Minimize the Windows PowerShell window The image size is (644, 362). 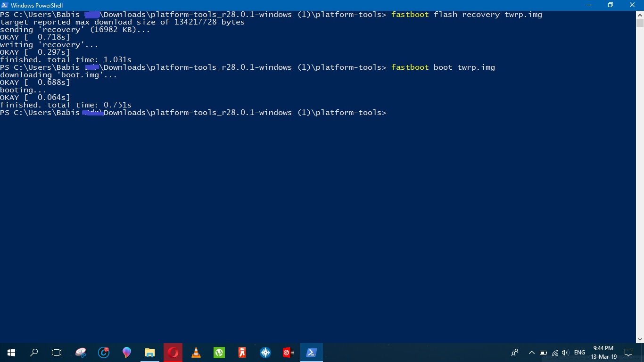[x=589, y=5]
